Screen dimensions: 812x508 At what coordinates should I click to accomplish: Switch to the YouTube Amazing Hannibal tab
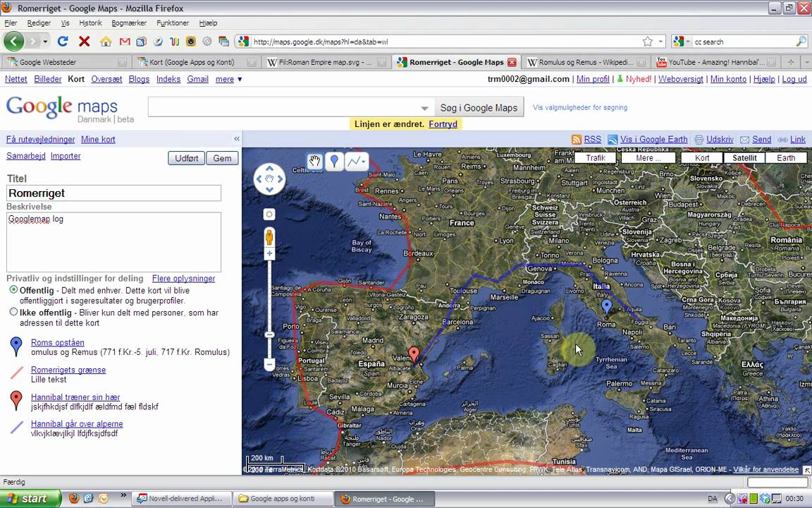(715, 62)
